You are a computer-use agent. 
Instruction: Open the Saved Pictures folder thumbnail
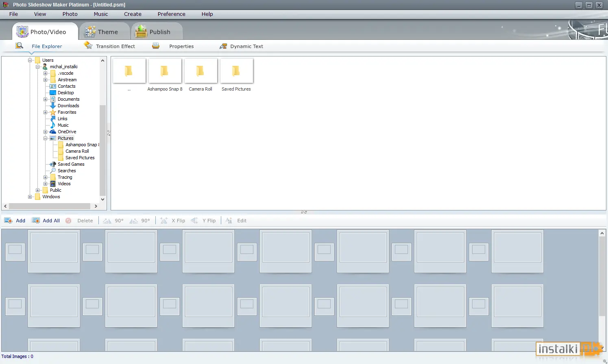tap(236, 71)
